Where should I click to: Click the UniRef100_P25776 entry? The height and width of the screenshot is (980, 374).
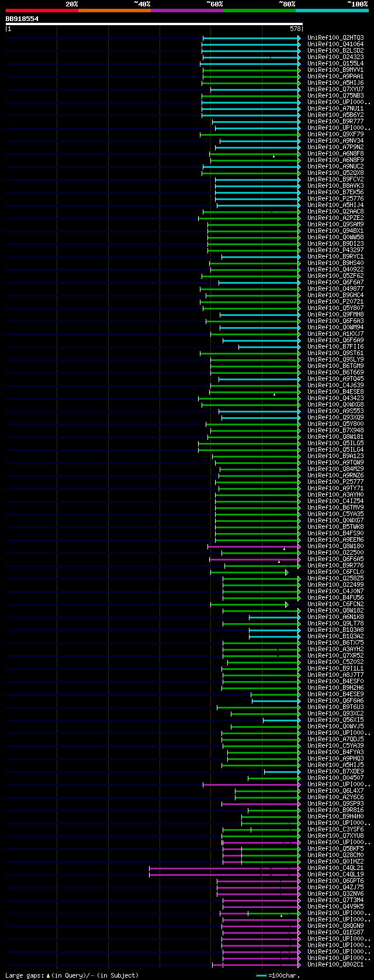point(335,198)
